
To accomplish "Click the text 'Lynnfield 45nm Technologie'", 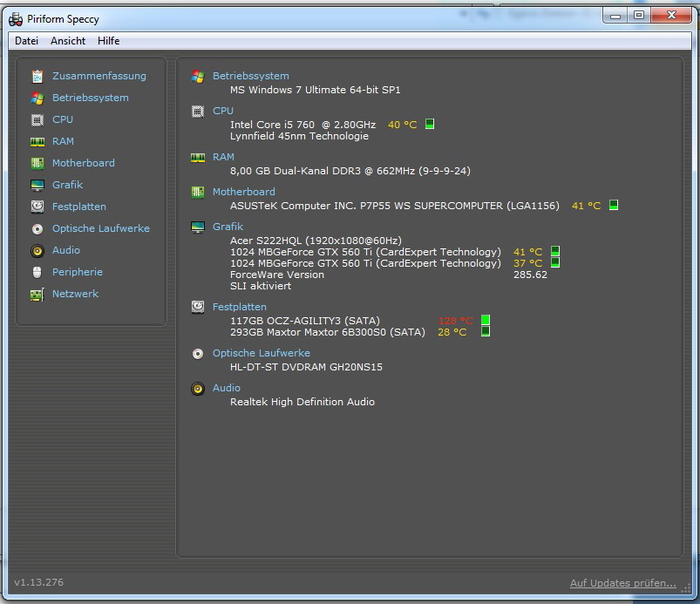I will [x=299, y=136].
